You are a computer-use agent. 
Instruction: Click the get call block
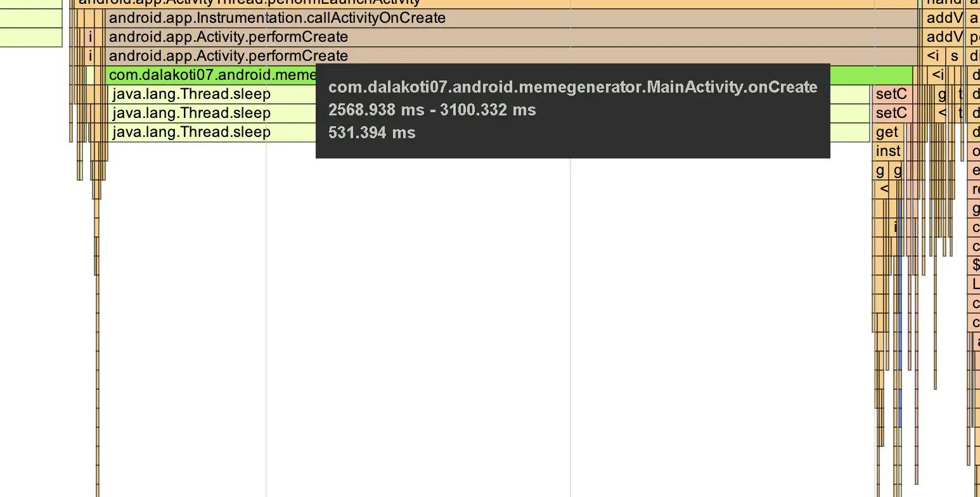click(887, 132)
